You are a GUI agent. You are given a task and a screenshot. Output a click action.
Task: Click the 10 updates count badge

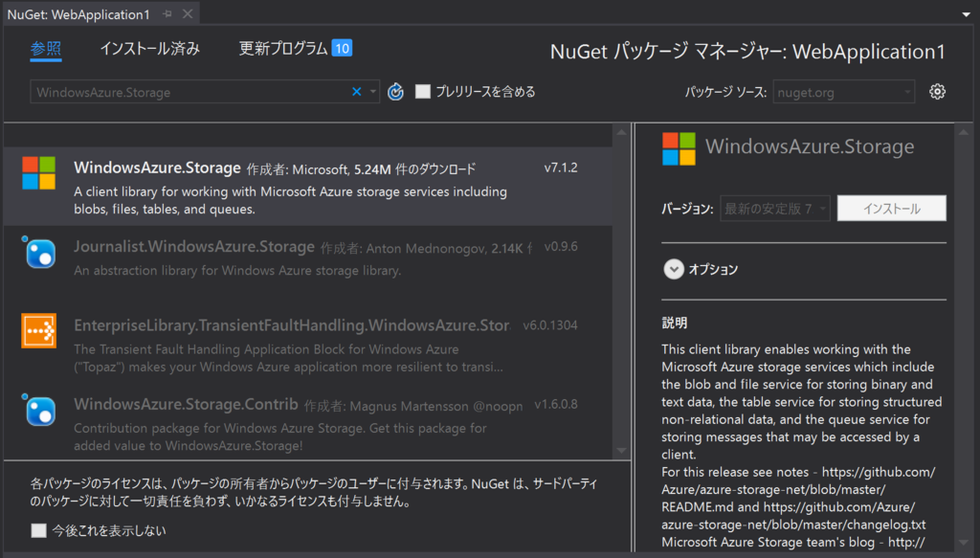(x=342, y=48)
